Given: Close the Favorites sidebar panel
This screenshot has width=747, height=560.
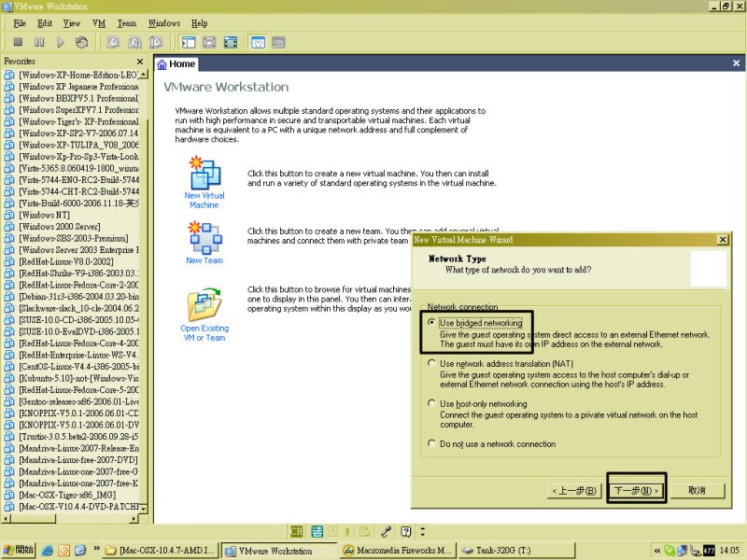Looking at the screenshot, I should point(140,62).
